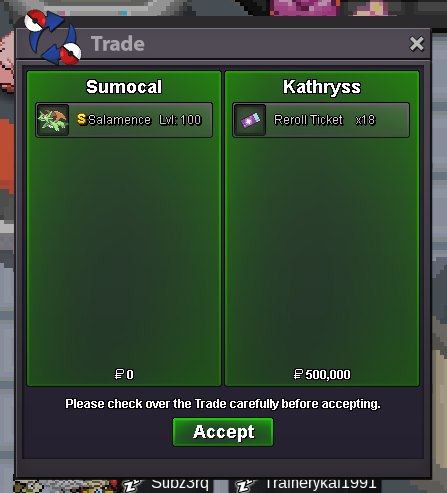Click the Pokedollar symbol beside 500,000
The height and width of the screenshot is (493, 447).
298,374
